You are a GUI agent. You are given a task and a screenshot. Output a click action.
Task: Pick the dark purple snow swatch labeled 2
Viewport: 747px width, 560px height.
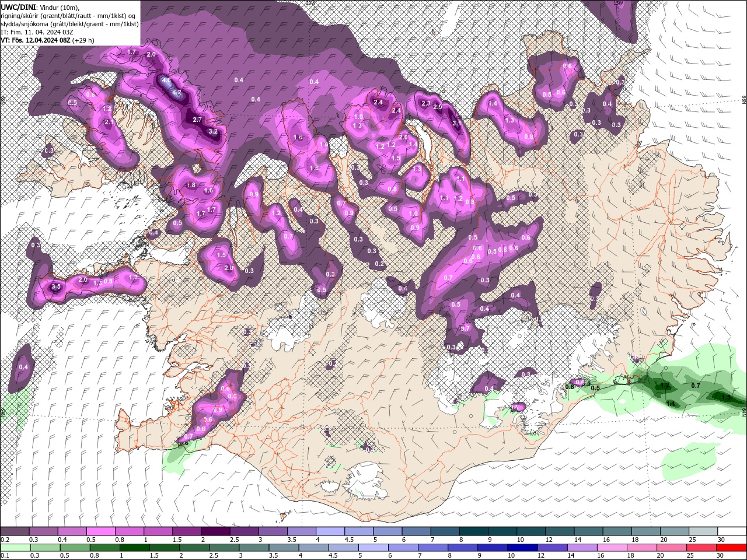point(215,531)
